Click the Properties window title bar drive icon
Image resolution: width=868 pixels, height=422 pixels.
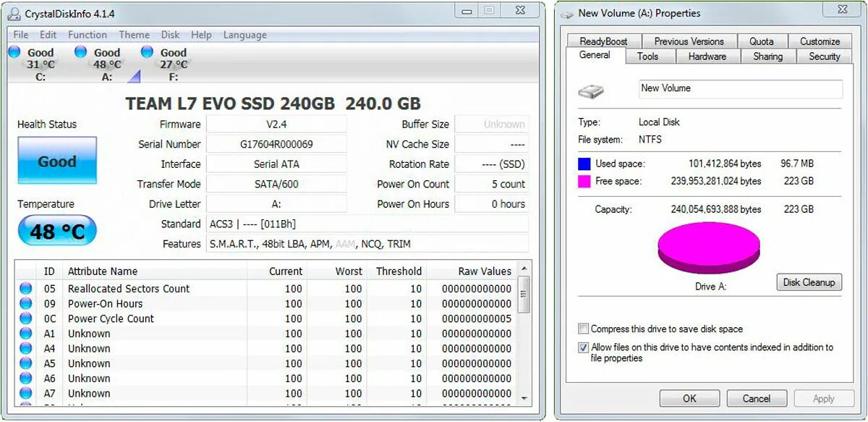pyautogui.click(x=567, y=14)
